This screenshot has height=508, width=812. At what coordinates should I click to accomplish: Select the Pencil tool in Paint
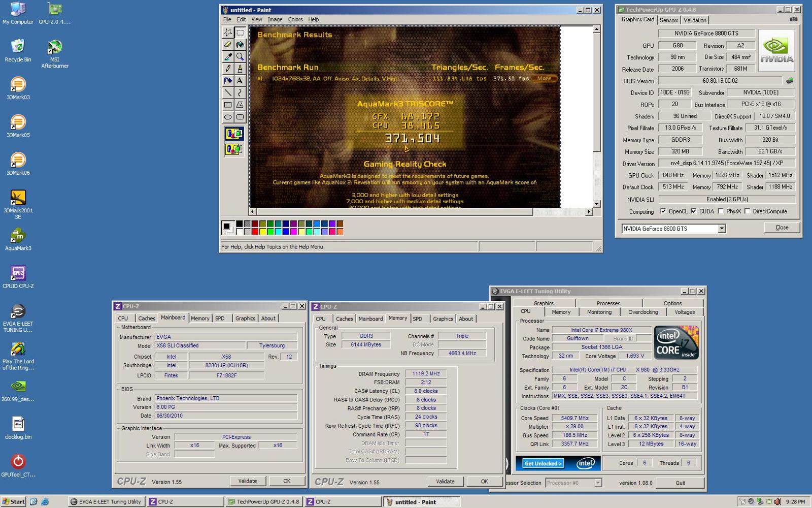228,68
